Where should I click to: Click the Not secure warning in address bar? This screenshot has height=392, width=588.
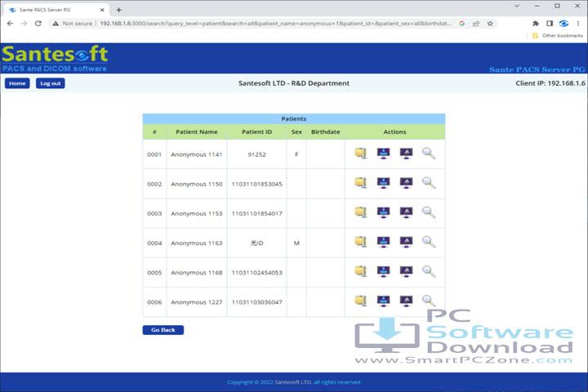(x=73, y=23)
